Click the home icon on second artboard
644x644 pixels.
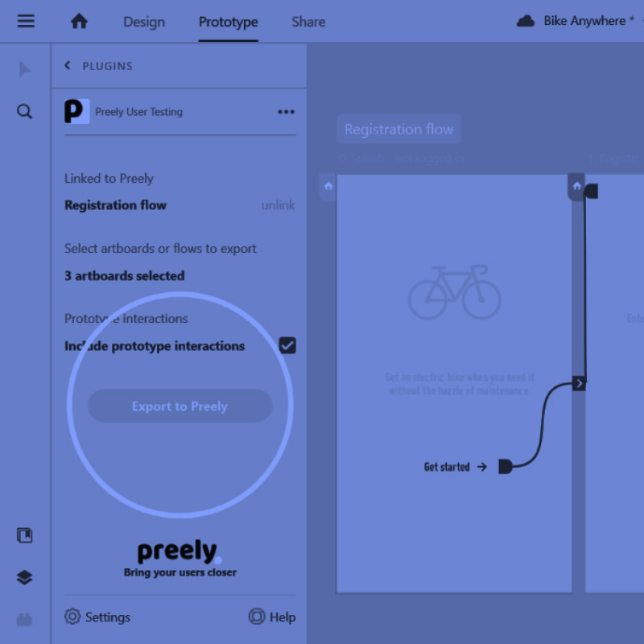point(576,186)
